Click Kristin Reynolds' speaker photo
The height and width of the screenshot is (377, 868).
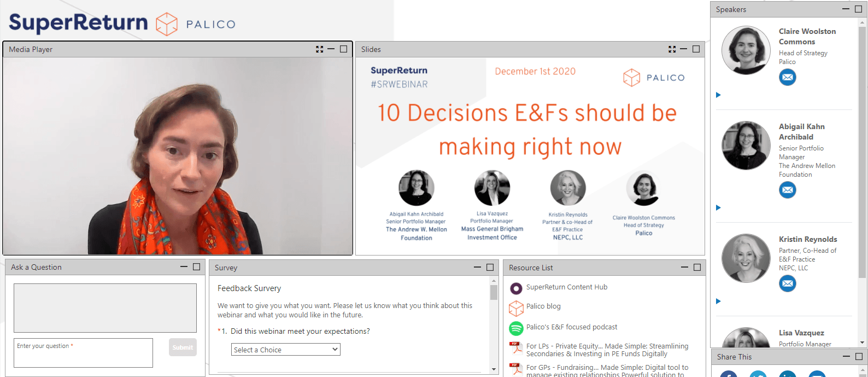coord(746,258)
